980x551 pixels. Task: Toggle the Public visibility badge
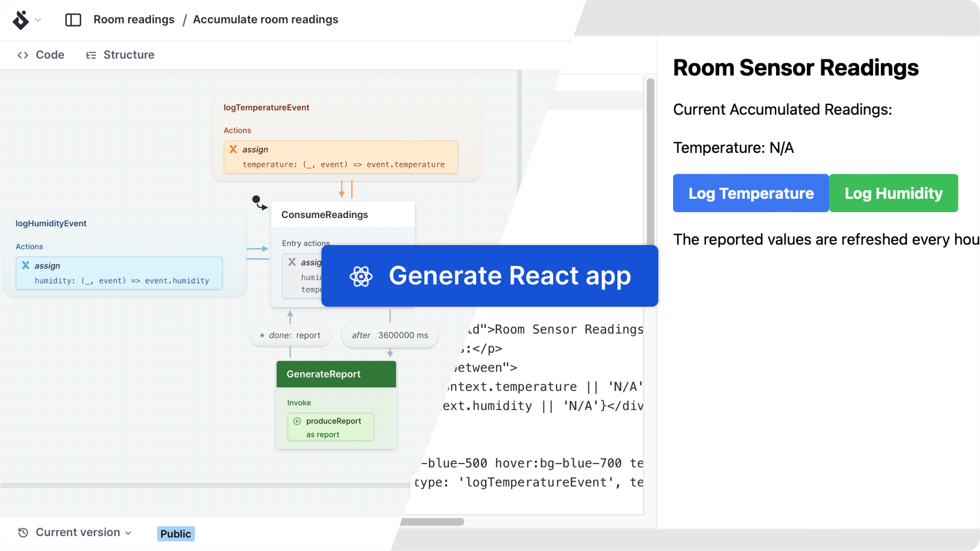176,533
